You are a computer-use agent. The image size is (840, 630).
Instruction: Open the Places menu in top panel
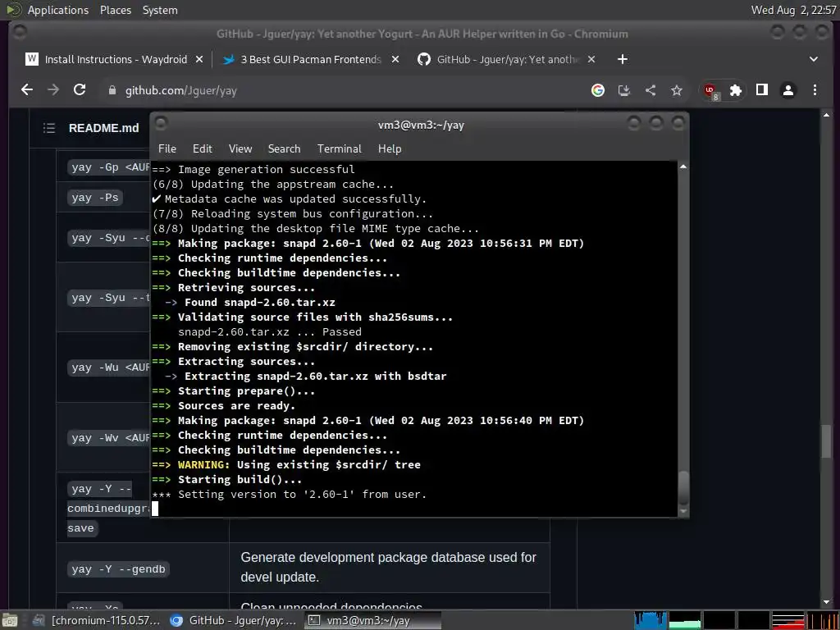115,10
